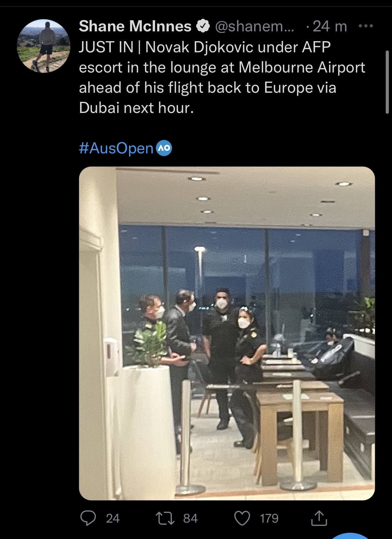392x539 pixels.
Task: Tap the blue compose button at bottom
Action: [351, 536]
